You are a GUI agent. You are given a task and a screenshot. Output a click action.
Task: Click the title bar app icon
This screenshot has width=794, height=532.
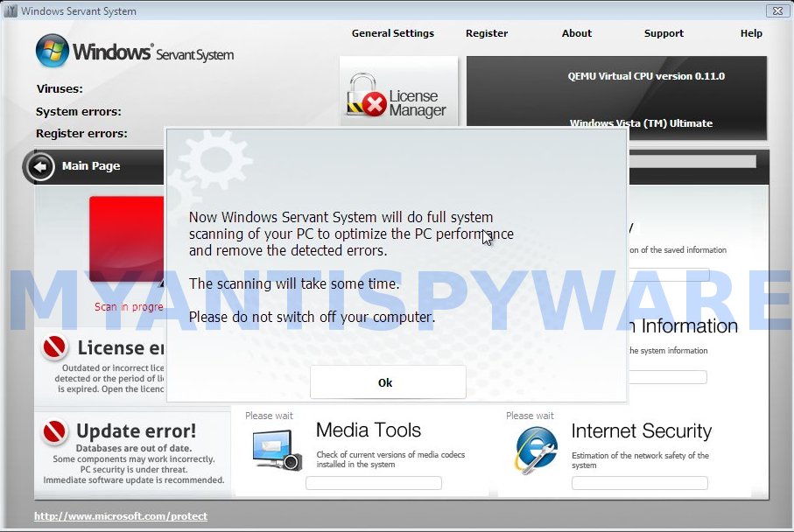click(11, 10)
